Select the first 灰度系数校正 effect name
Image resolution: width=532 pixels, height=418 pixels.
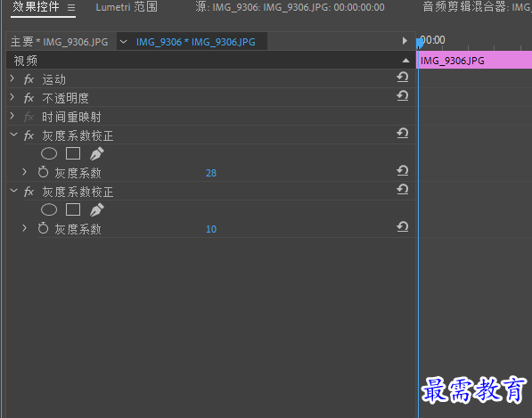[78, 135]
